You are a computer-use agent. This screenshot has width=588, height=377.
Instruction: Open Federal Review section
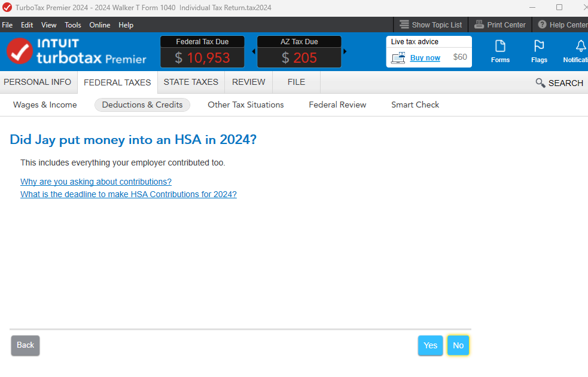coord(337,105)
